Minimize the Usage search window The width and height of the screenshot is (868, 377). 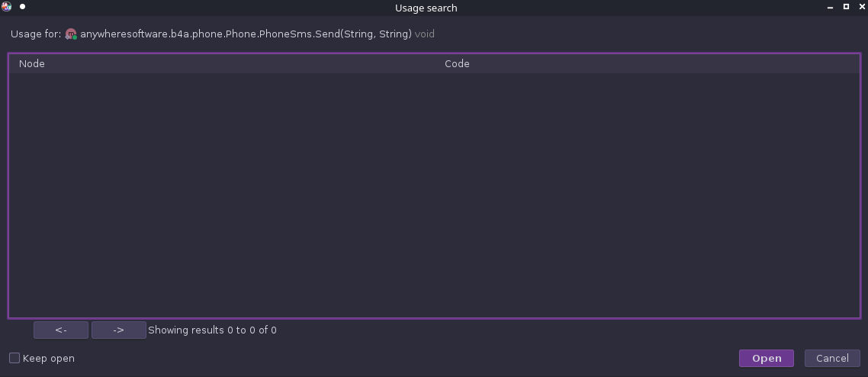point(831,8)
